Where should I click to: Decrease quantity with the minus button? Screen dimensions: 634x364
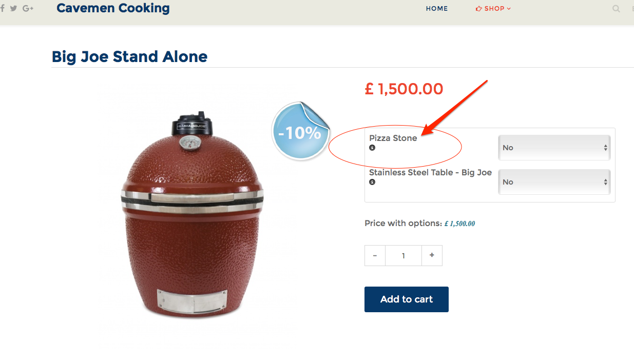click(375, 256)
